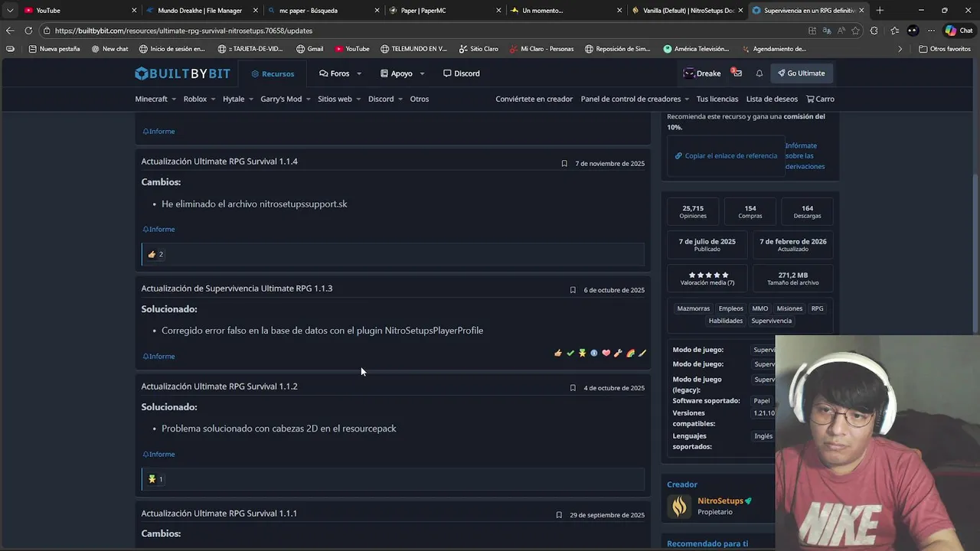980x551 pixels.
Task: Click the BuiltByBit logo
Action: [x=182, y=73]
